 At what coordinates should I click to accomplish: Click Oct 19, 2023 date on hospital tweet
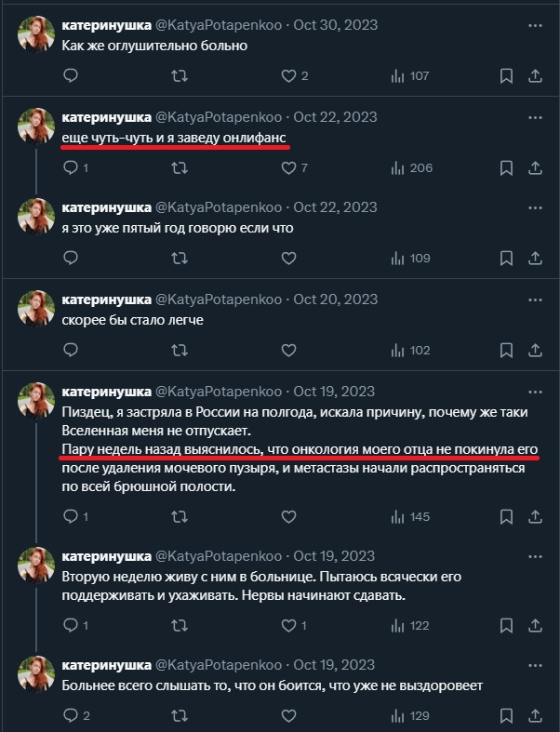(x=335, y=557)
